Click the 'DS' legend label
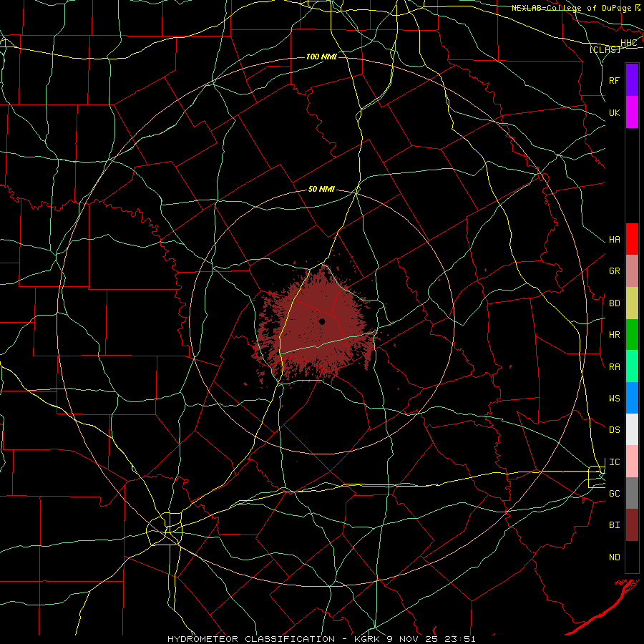The image size is (644, 644). [615, 430]
